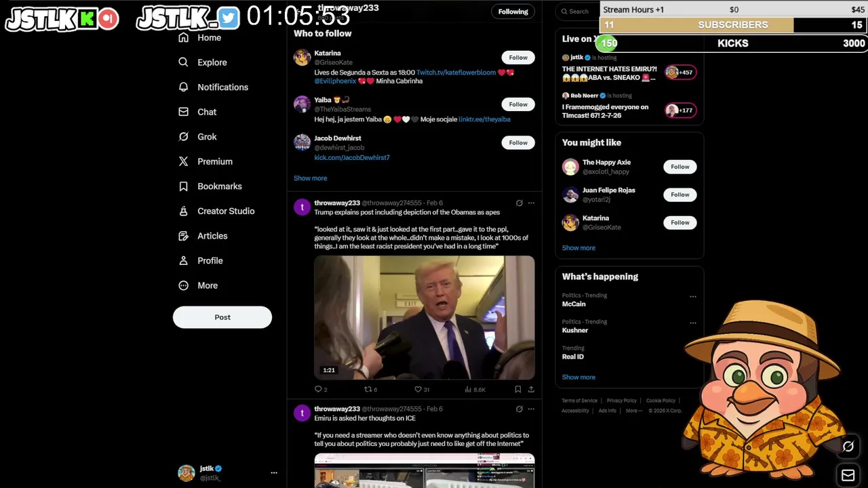Follow Katarina in Who to follow
868x488 pixels.
tap(518, 58)
